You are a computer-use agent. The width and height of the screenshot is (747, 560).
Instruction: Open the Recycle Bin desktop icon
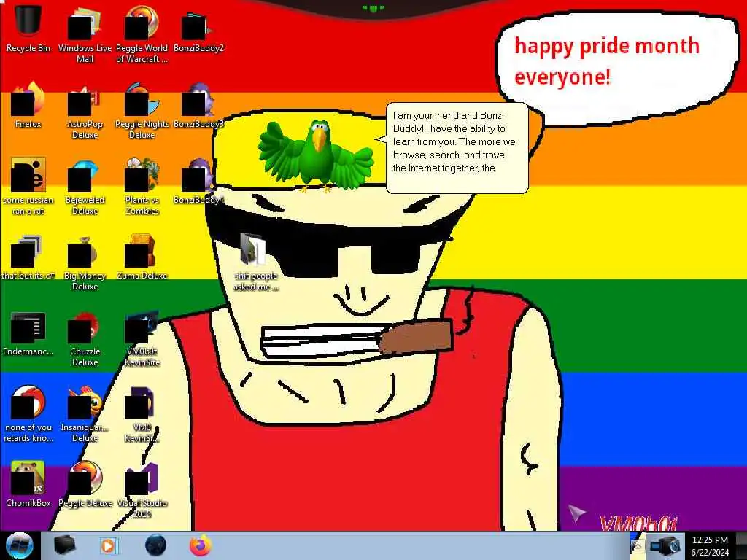click(x=28, y=28)
